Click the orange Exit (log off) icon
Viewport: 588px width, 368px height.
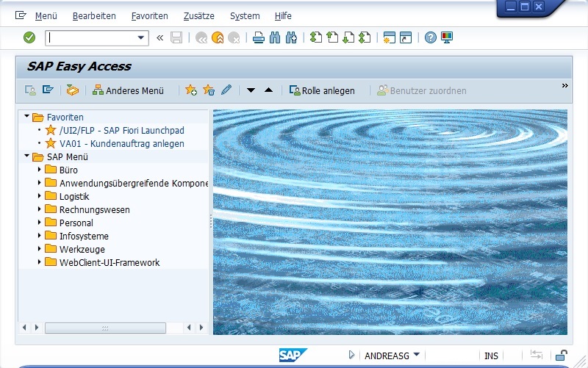coord(218,38)
